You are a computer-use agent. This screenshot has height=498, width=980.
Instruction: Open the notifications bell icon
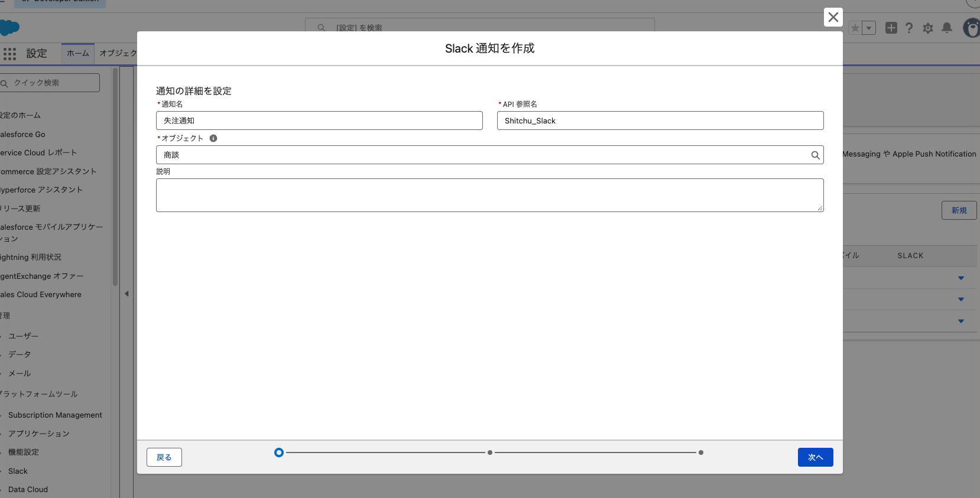(947, 28)
